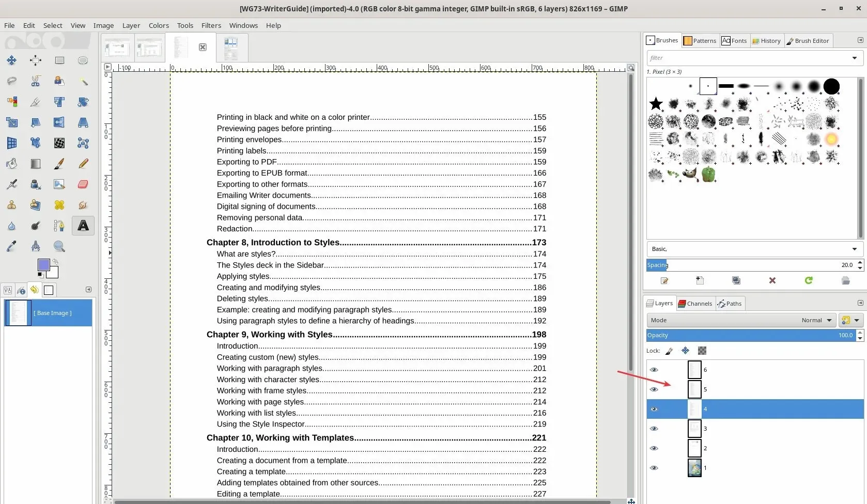Delete the selected brush
The width and height of the screenshot is (867, 504).
click(772, 281)
